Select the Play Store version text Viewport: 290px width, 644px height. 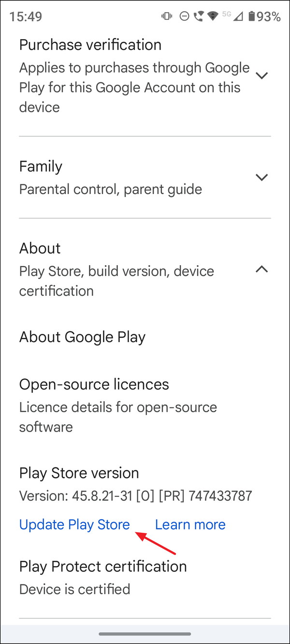(x=79, y=473)
